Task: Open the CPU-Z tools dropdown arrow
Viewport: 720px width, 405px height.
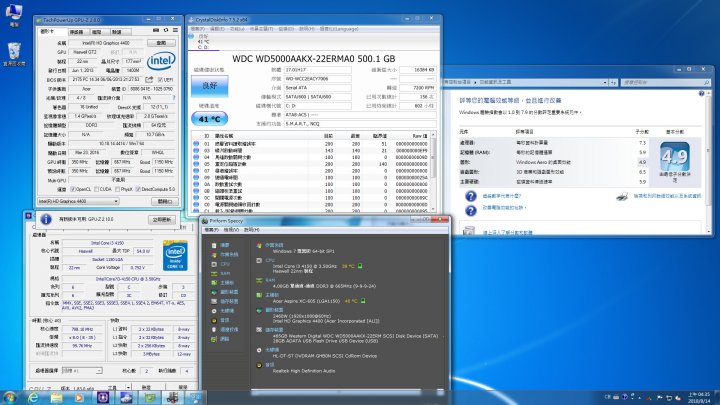Action: (128, 388)
